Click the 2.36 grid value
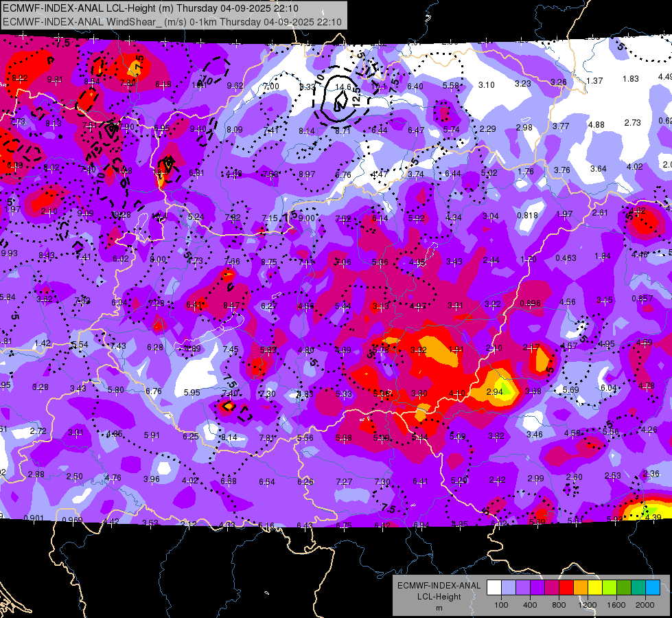The image size is (672, 618). (x=651, y=474)
